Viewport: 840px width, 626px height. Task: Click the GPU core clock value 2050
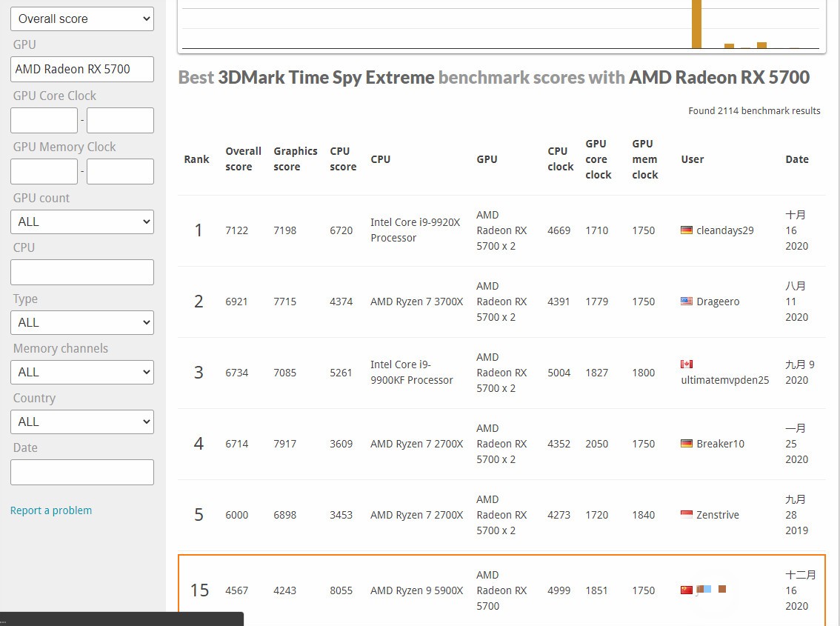coord(597,444)
